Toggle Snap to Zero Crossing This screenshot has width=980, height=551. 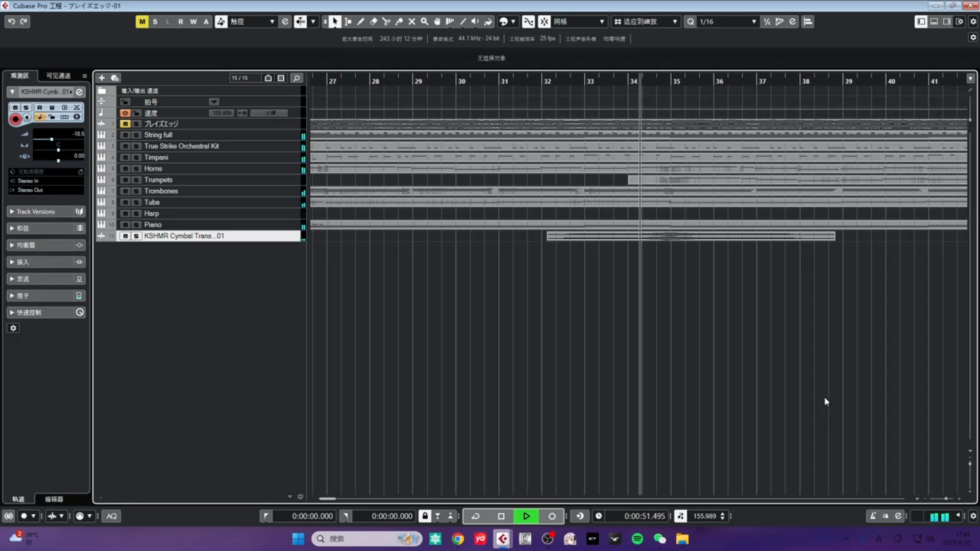tap(528, 21)
